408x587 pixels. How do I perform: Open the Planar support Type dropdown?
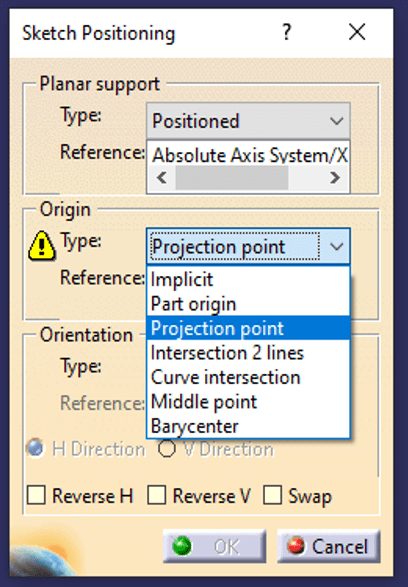pos(248,121)
